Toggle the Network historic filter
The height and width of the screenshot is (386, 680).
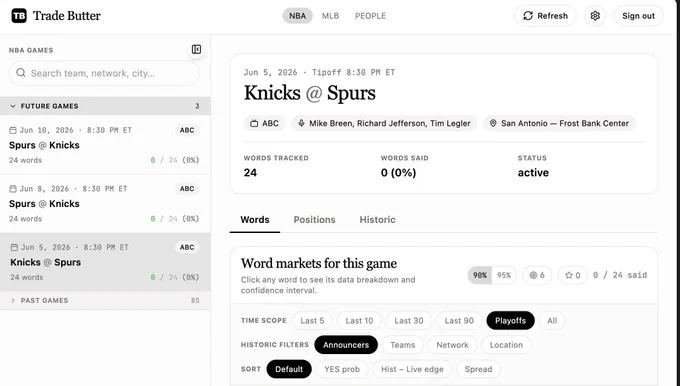pyautogui.click(x=452, y=345)
